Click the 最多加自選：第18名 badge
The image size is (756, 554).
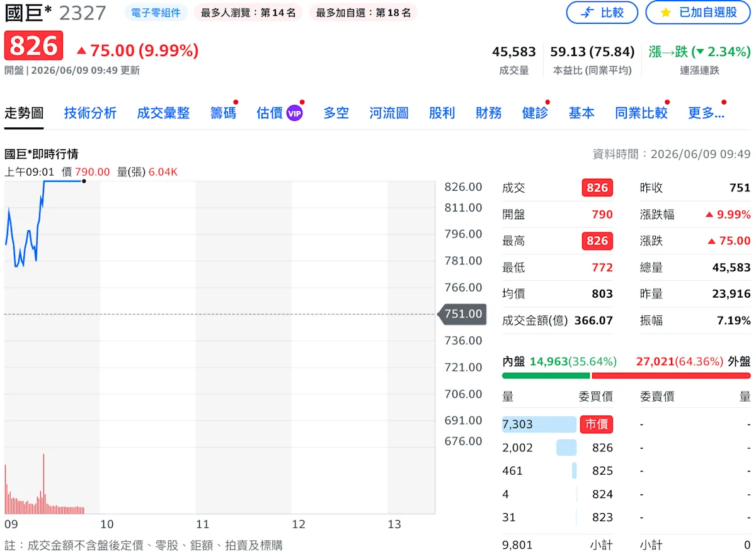point(363,13)
